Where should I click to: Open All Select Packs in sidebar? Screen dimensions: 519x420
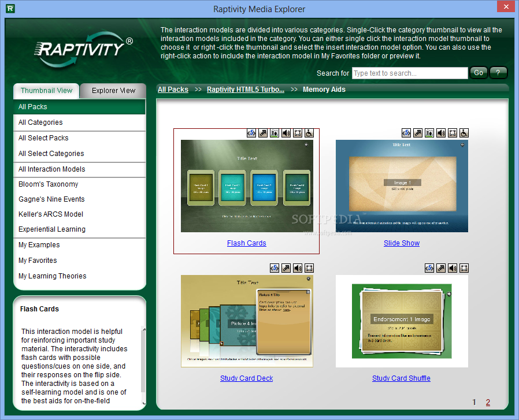click(x=79, y=138)
